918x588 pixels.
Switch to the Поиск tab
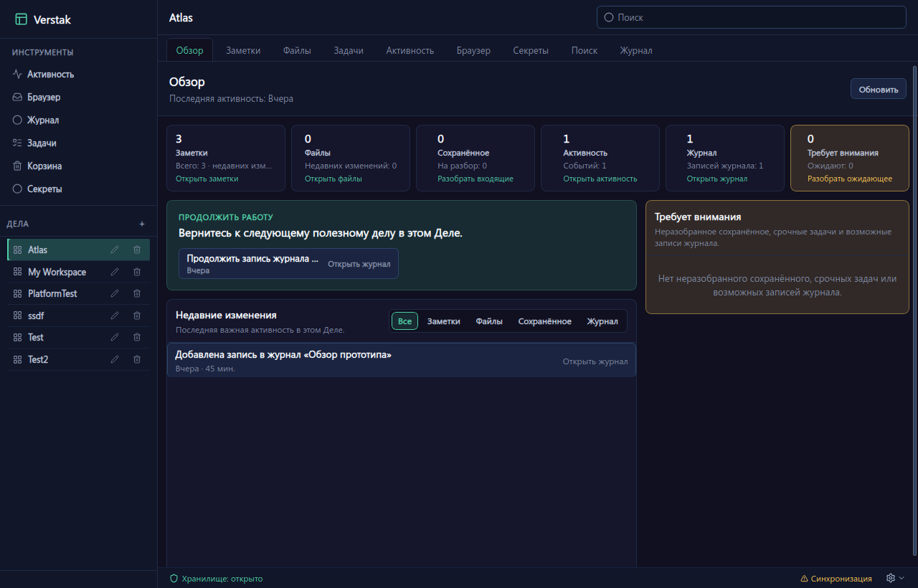[x=585, y=50]
